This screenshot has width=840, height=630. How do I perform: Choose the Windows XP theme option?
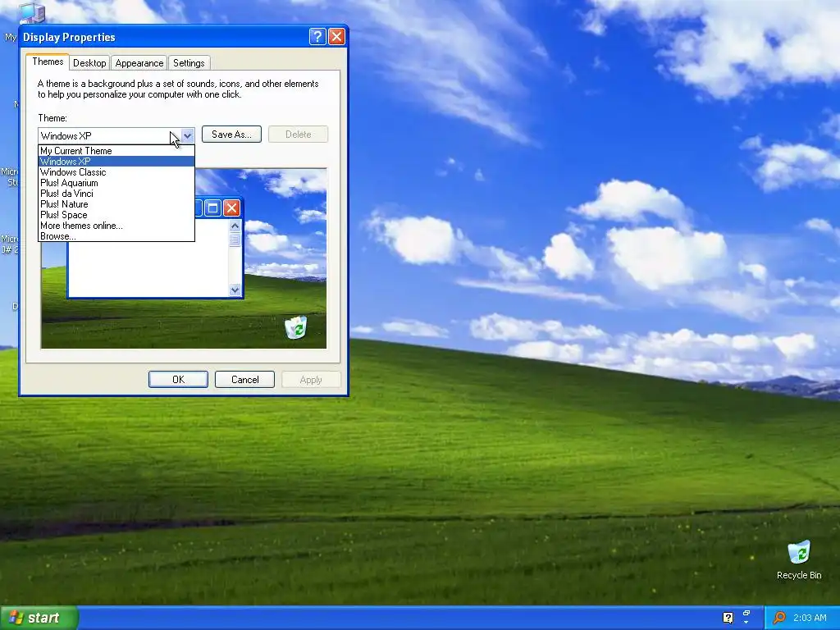[116, 162]
